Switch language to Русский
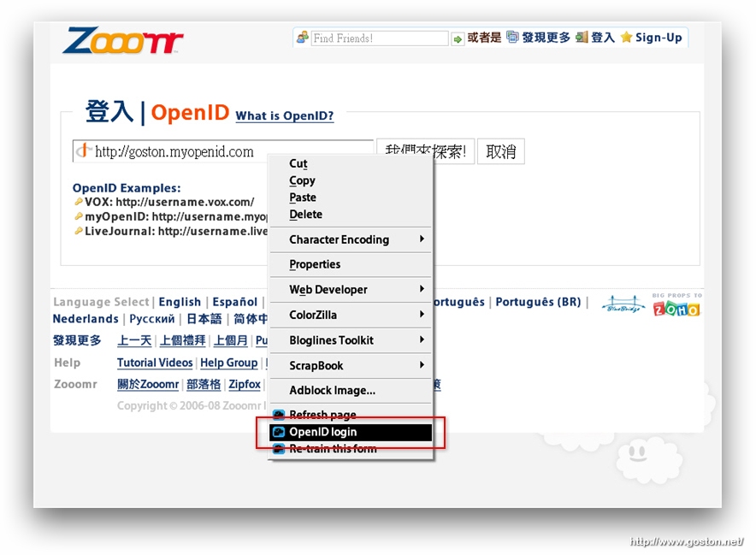This screenshot has height=555, width=756. pos(152,319)
